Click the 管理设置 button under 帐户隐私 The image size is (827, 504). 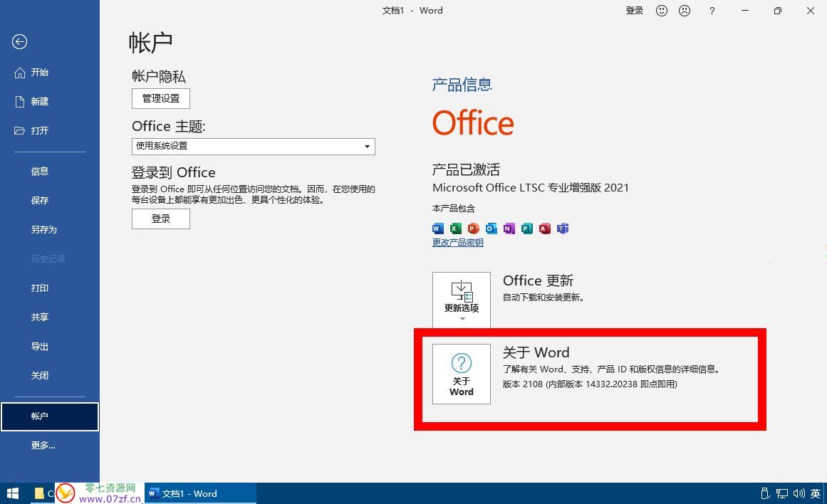coord(161,98)
